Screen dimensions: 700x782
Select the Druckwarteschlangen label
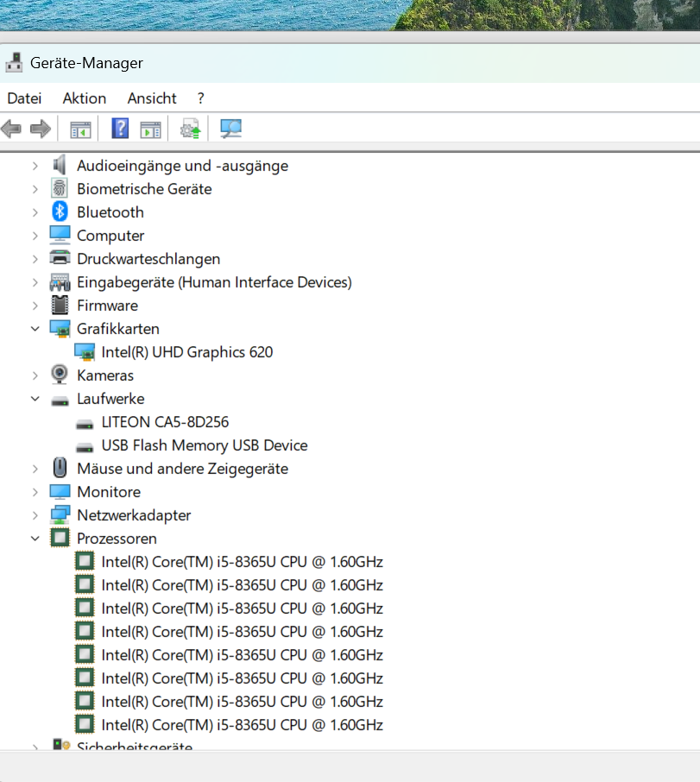148,259
